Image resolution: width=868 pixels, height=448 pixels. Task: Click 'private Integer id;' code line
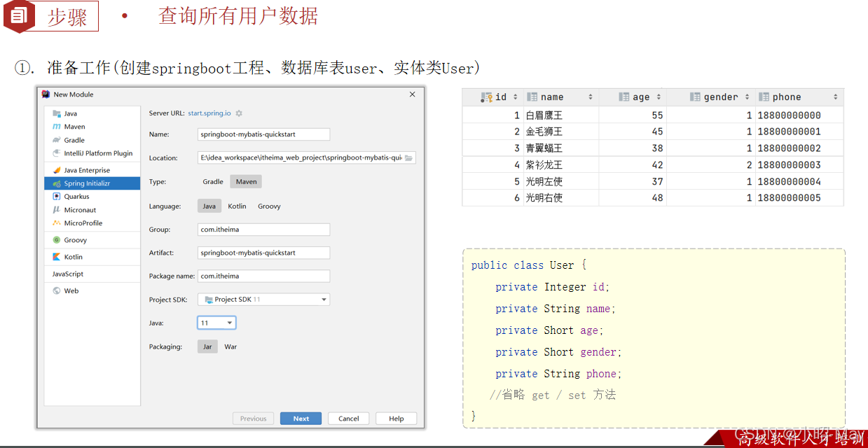pos(553,287)
